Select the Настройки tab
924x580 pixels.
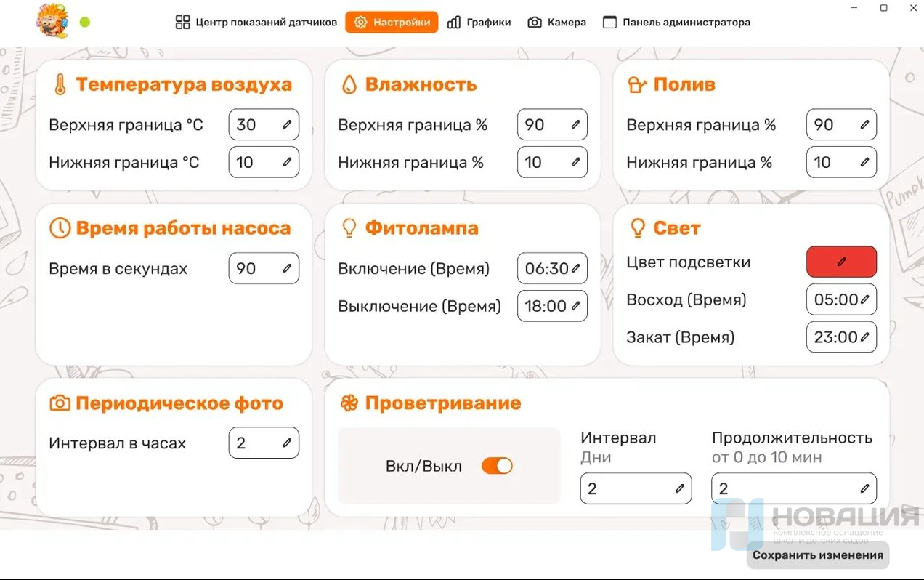[392, 23]
